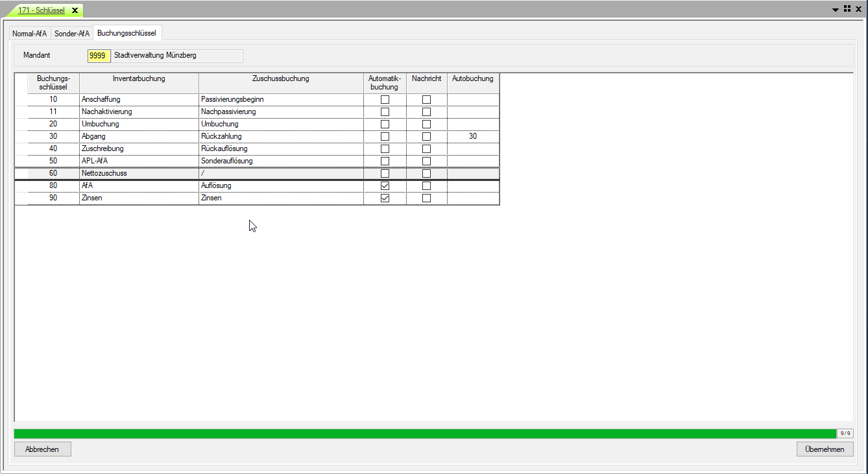Click the Mandant number field 9999
The height and width of the screenshot is (474, 868).
pyautogui.click(x=99, y=56)
